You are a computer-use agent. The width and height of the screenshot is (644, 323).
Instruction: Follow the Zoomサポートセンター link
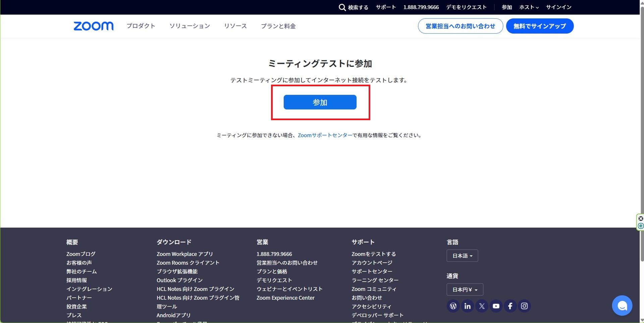[325, 135]
